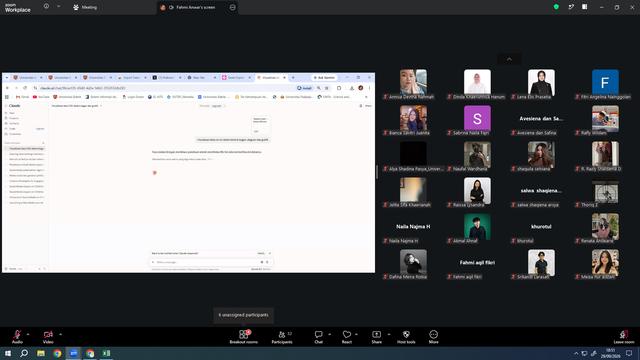Open Windows Search from the taskbar
The width and height of the screenshot is (640, 360).
[24, 353]
